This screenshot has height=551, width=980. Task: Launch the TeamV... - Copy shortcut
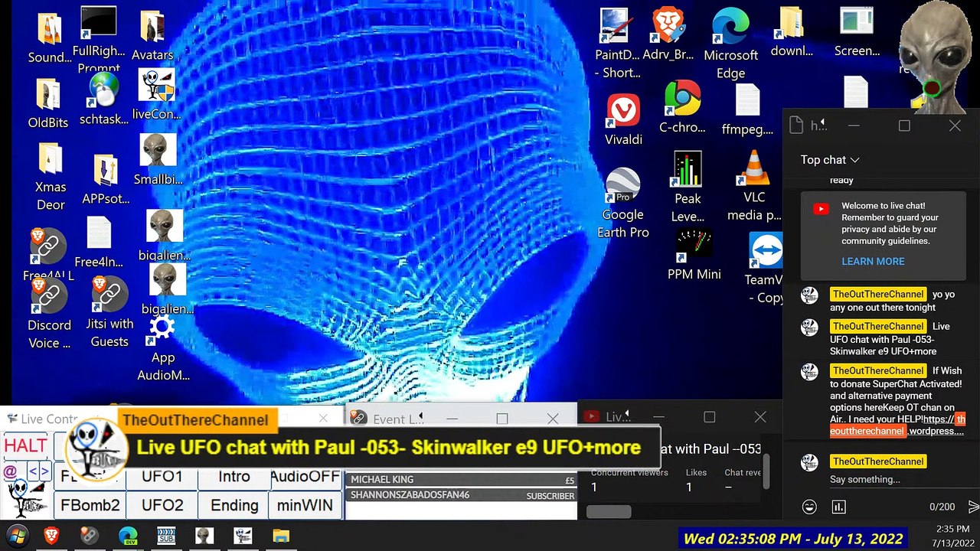(x=766, y=269)
